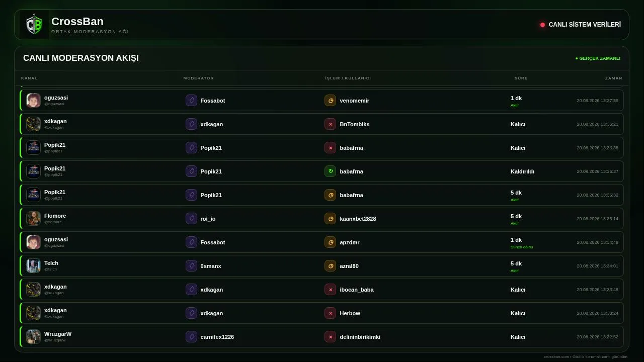Click the CrossBan shield logo
The width and height of the screenshot is (644, 362).
34,25
